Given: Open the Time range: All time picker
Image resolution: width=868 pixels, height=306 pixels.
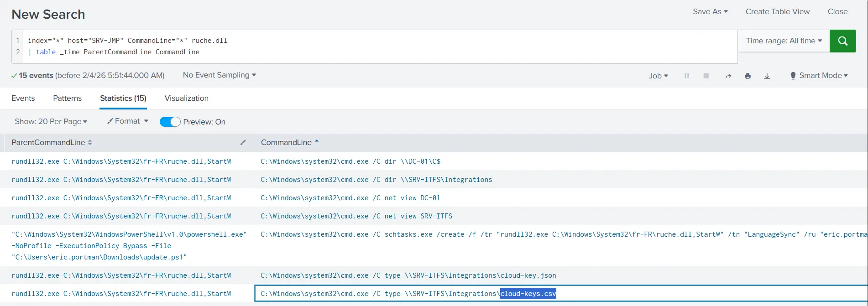Looking at the screenshot, I should point(784,41).
